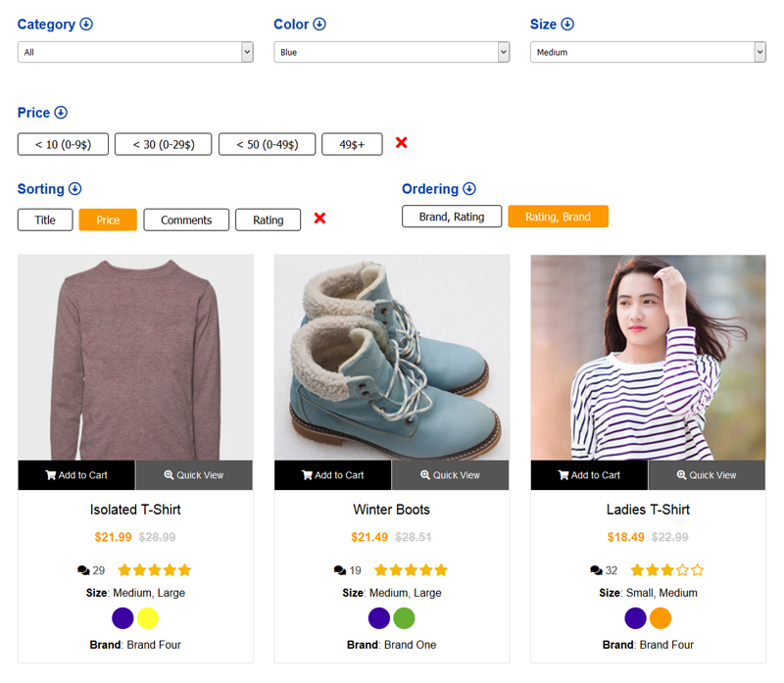
Task: Click the comments icon on Ladies T-Shirt
Action: click(596, 570)
